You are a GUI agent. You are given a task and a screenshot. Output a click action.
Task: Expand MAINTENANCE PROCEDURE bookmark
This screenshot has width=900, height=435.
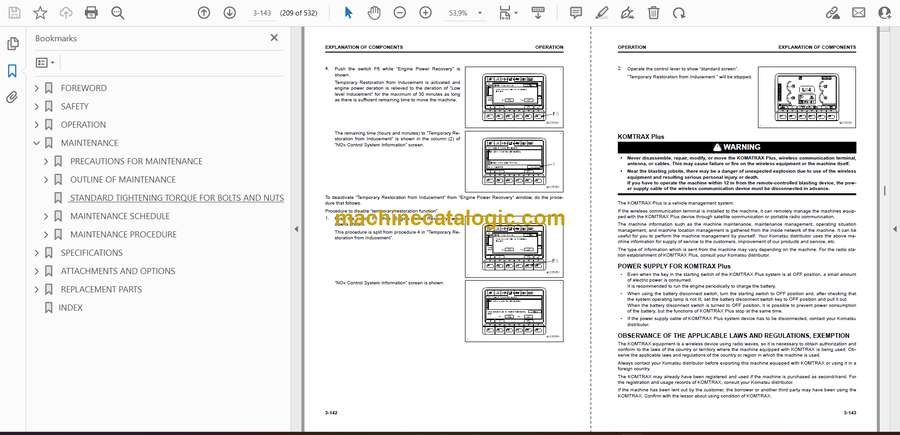click(x=46, y=234)
